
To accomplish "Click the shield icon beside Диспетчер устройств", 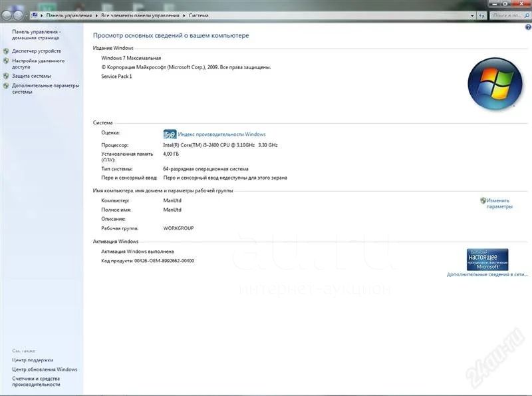I will pos(6,51).
